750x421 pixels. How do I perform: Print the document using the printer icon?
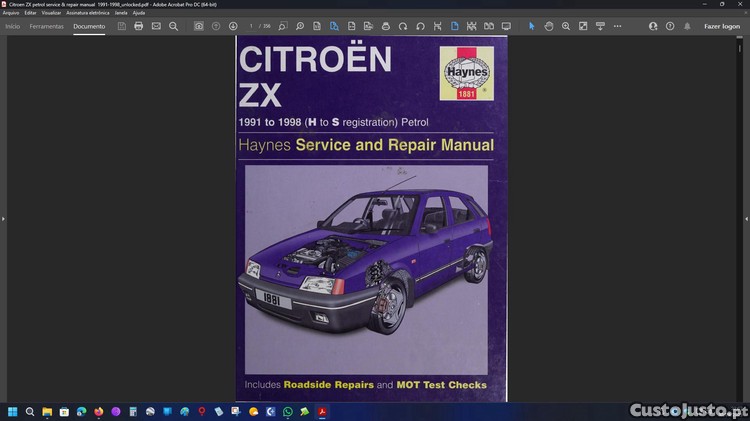[138, 26]
